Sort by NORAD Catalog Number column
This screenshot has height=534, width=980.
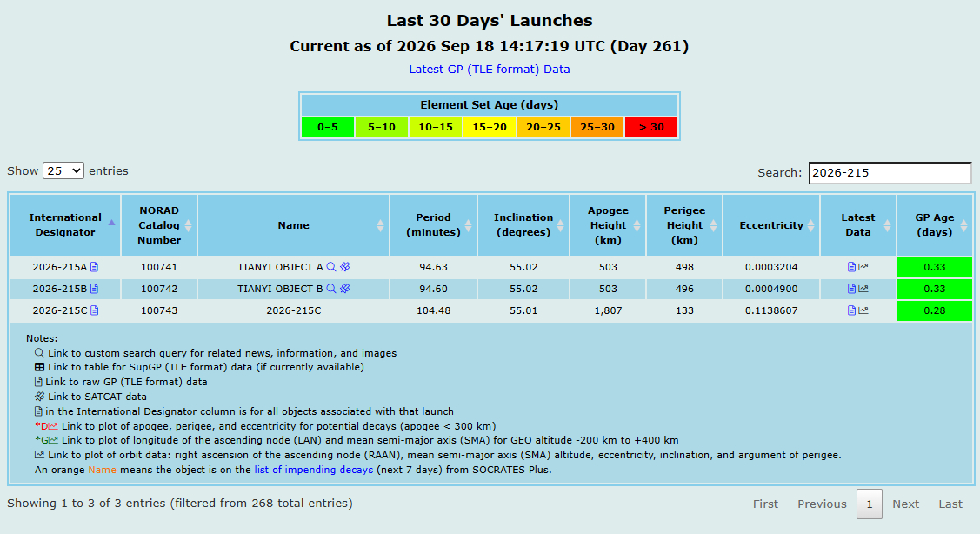click(x=159, y=225)
